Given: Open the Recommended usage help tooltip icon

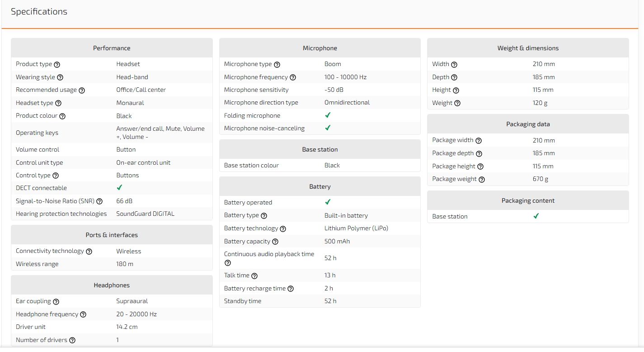Looking at the screenshot, I should (82, 90).
